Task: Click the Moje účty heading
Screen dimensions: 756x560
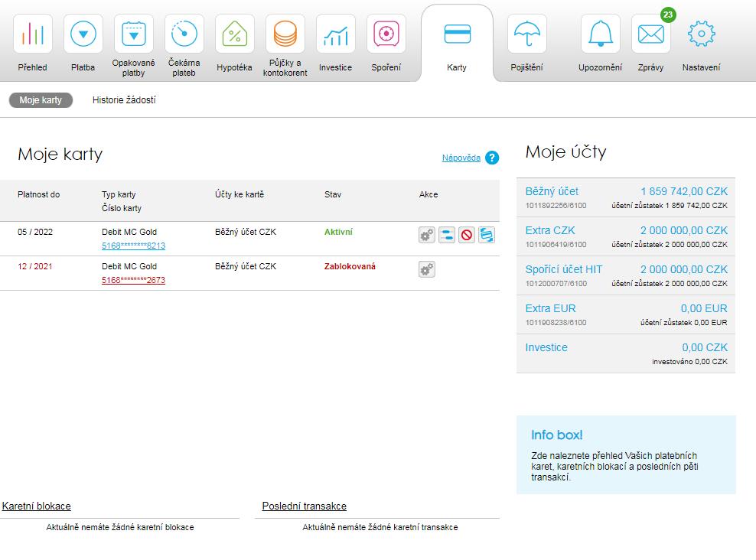Action: pos(566,151)
